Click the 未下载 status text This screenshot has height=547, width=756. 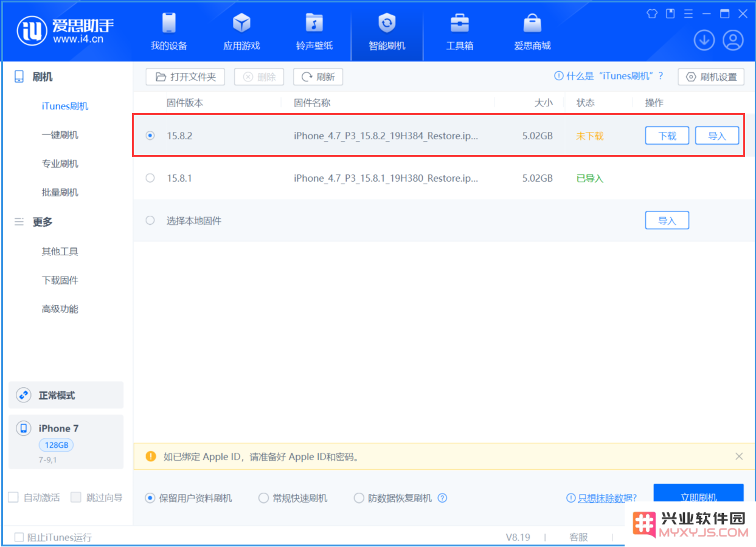click(x=590, y=136)
